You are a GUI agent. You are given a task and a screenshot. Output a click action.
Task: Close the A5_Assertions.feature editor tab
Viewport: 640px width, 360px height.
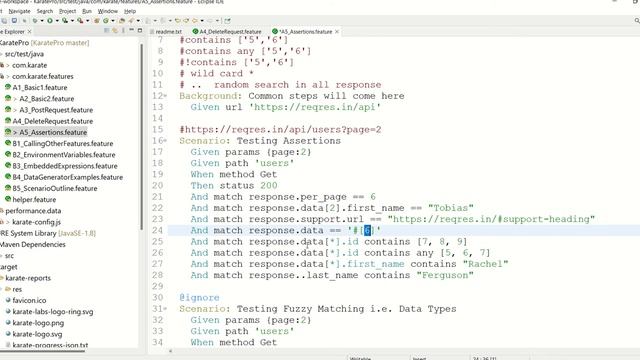click(x=337, y=31)
